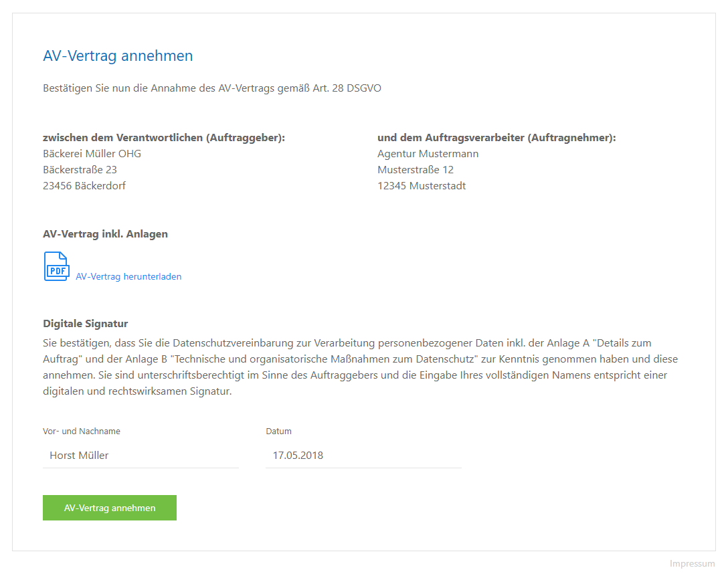Click the '23456 Bäckerdorf' postal line
Image resolution: width=728 pixels, height=578 pixels.
(x=84, y=186)
